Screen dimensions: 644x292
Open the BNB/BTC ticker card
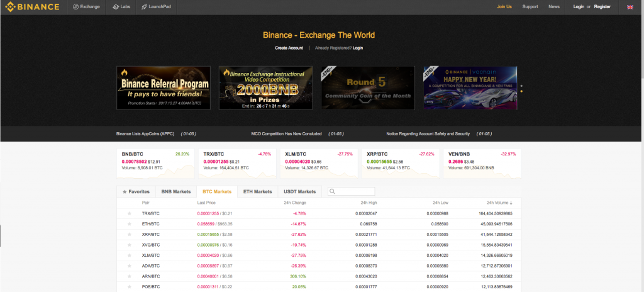pyautogui.click(x=155, y=162)
